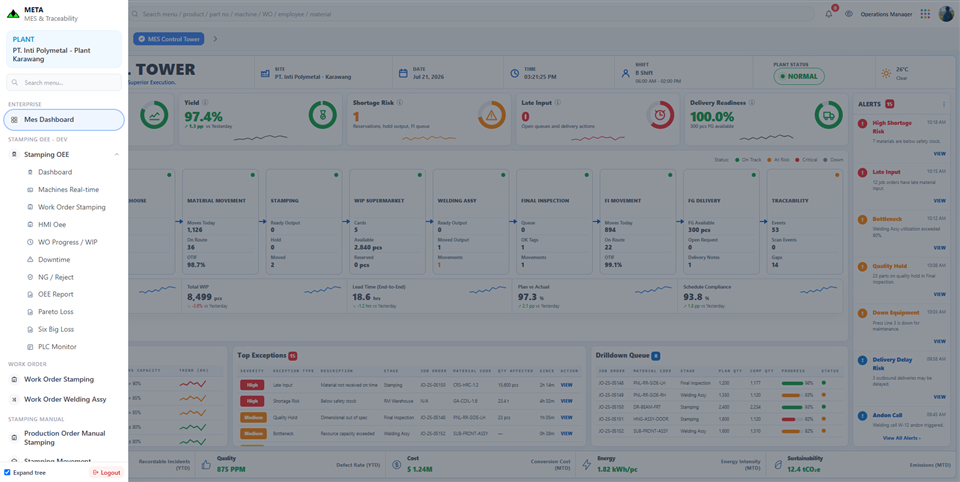Open the colorful apps grid icon
This screenshot has width=960, height=482.
925,14
